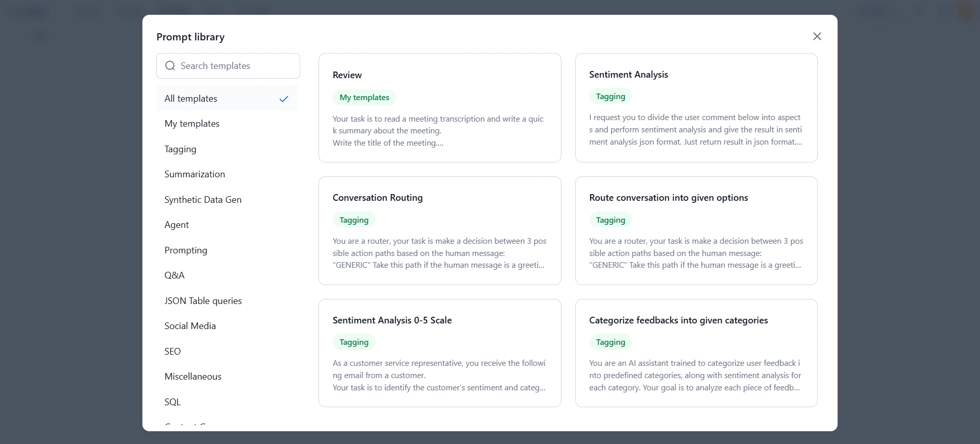Viewport: 980px width, 444px height.
Task: Click the checkmark next to All templates
Action: 284,99
